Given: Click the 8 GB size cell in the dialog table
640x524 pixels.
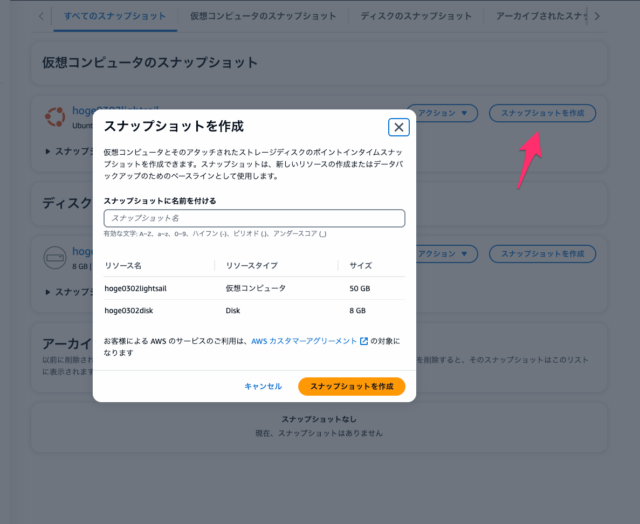Looking at the screenshot, I should point(358,311).
